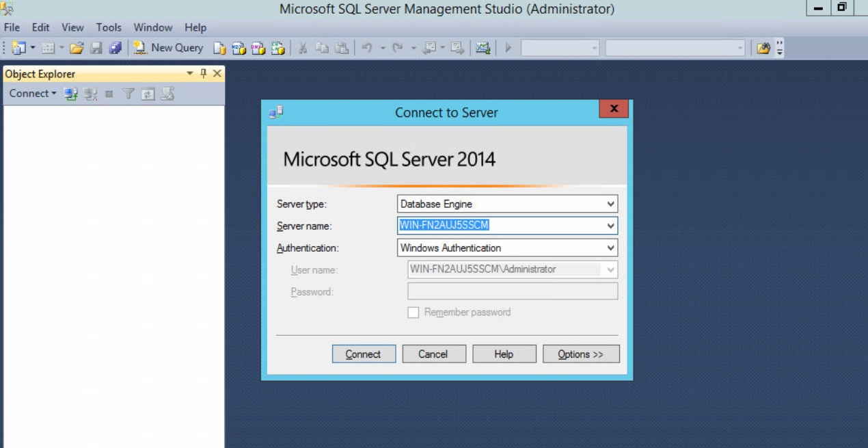Click the DMX Query icon

pos(258,48)
